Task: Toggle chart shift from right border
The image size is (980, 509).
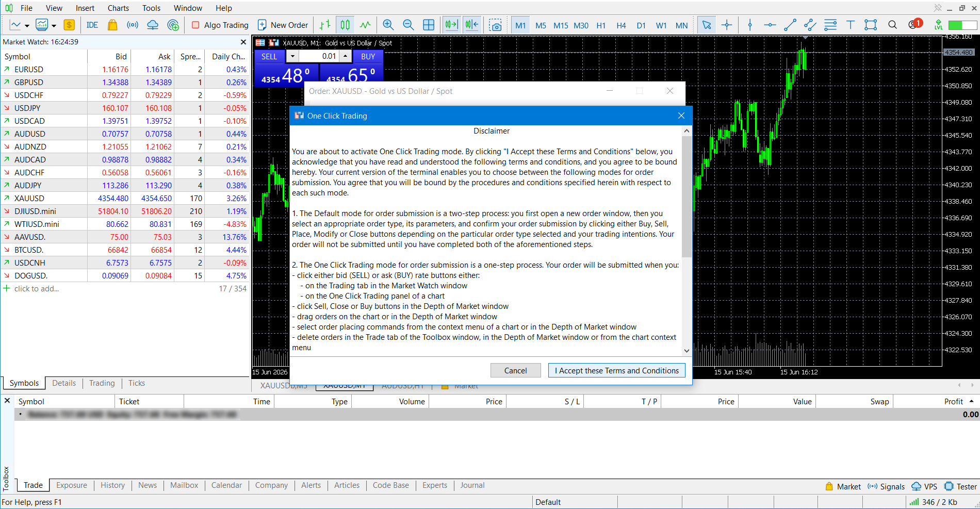Action: pos(471,25)
